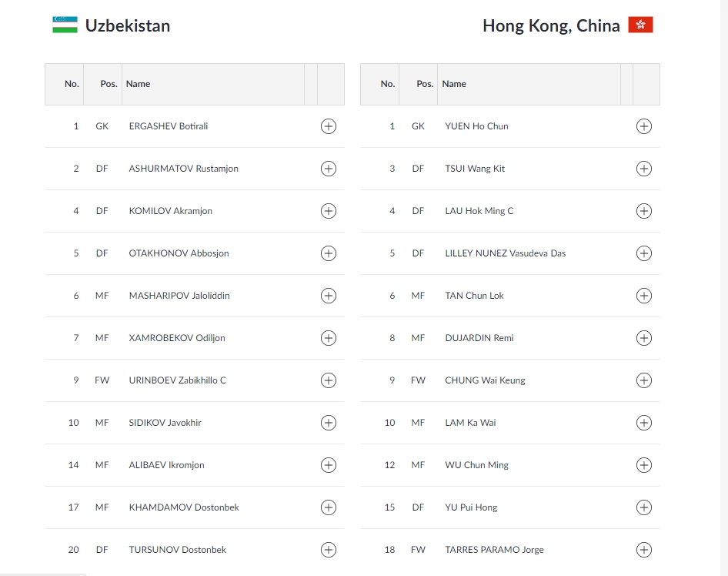Click Name column header in Uzbekistan table

[x=138, y=84]
